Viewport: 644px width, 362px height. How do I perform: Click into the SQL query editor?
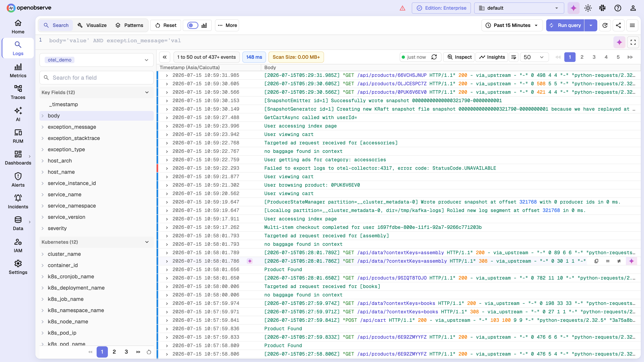tap(325, 40)
